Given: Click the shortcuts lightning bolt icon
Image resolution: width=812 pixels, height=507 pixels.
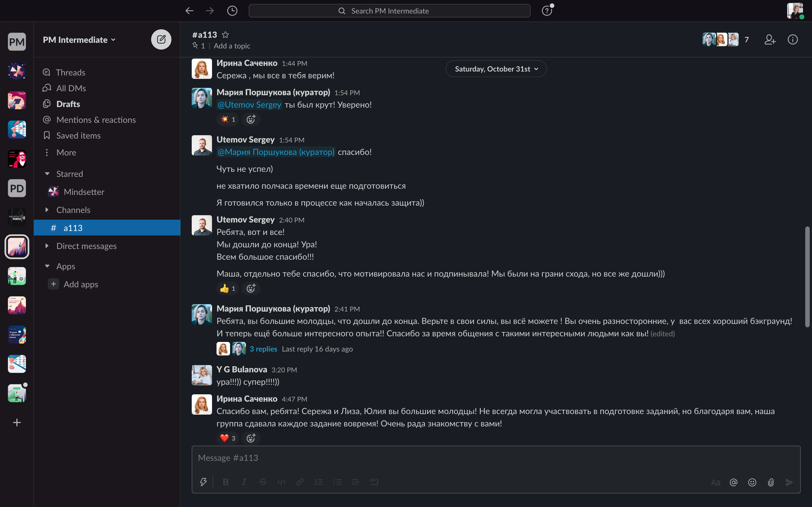Looking at the screenshot, I should coord(203,482).
